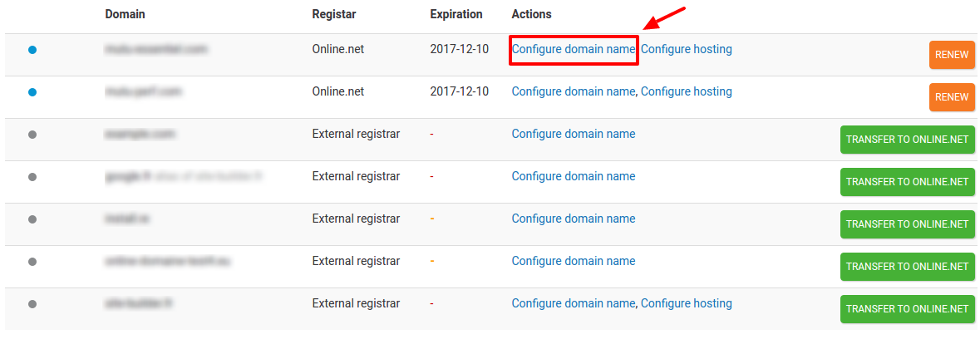Click the Domain column header
The width and height of the screenshot is (980, 344).
(126, 15)
